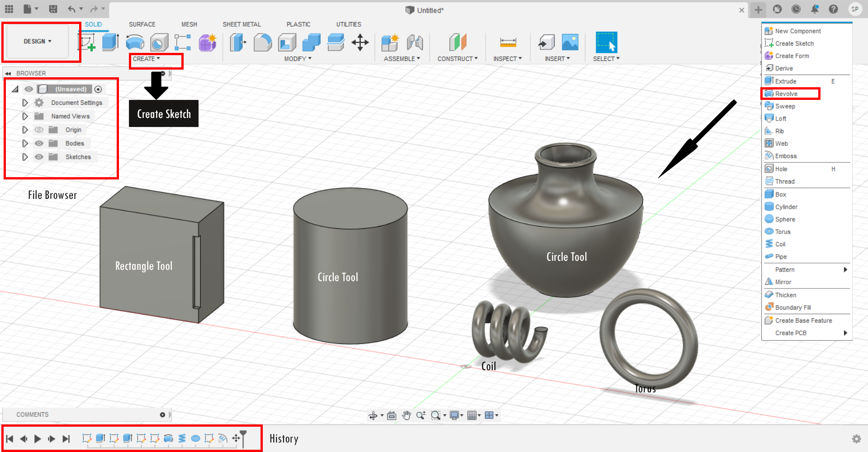Click the Shell tool icon
The image size is (868, 452).
tap(287, 42)
